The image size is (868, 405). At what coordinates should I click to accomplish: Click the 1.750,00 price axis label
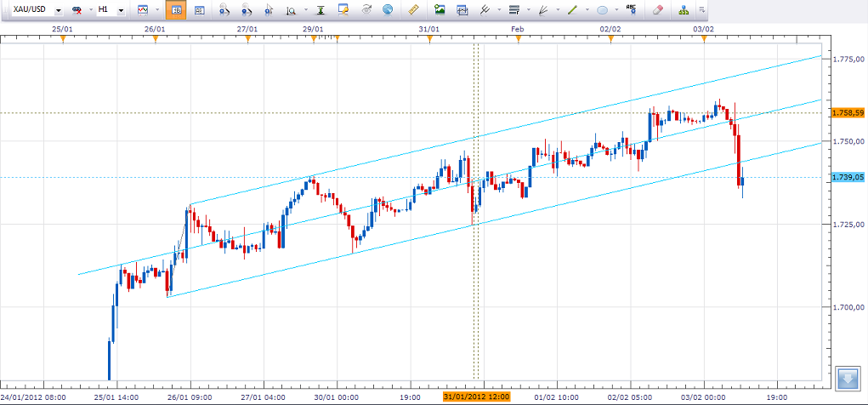click(848, 142)
